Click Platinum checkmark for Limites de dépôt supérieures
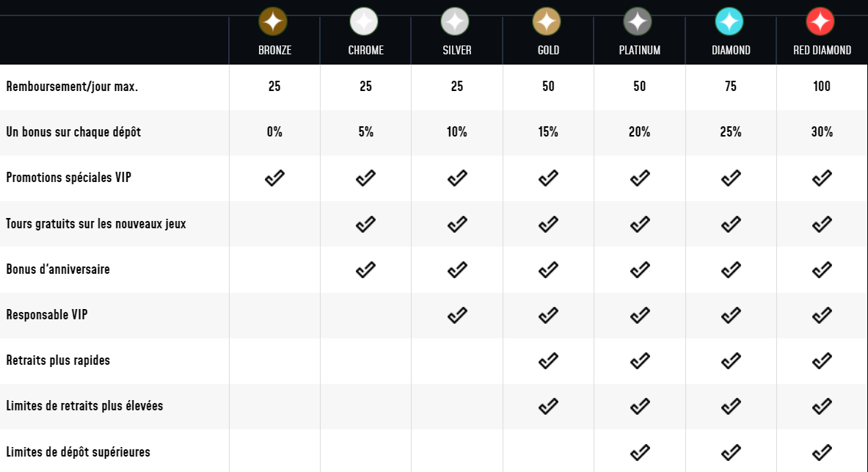Viewport: 868px width, 472px height. click(x=640, y=452)
